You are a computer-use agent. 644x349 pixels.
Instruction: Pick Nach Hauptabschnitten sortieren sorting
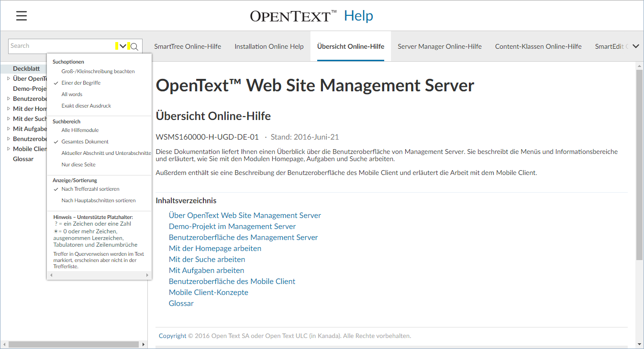pos(99,200)
